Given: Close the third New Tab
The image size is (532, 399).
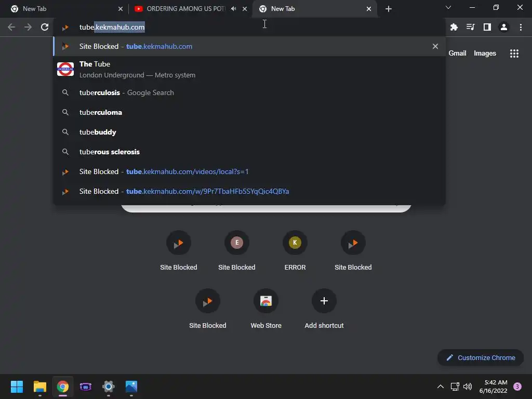Looking at the screenshot, I should click(369, 9).
